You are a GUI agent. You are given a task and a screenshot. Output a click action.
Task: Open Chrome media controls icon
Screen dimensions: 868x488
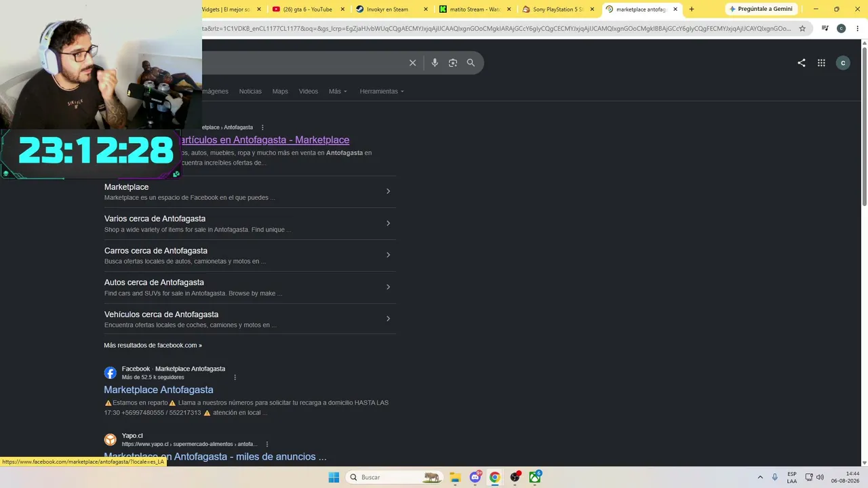825,28
